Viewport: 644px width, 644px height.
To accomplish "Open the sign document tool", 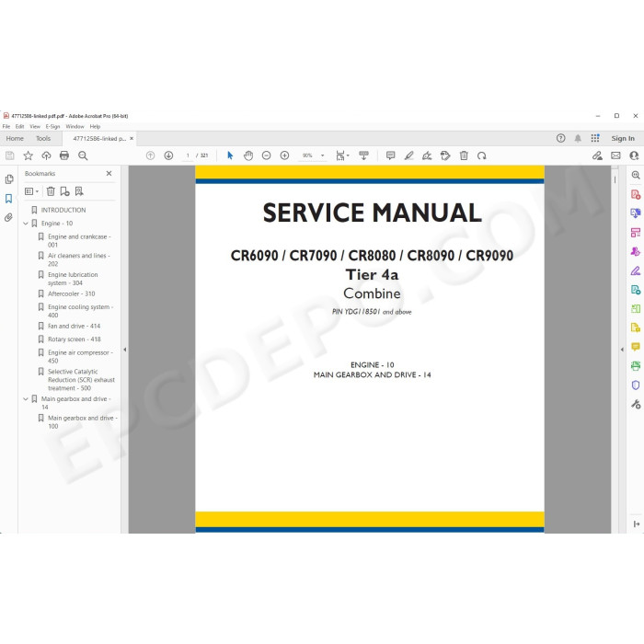I will click(x=427, y=155).
